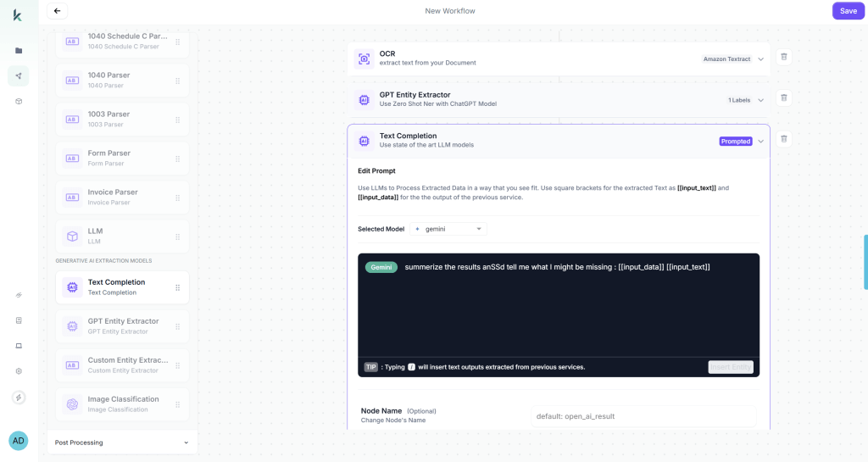Expand the GPT Entity Extractor chevron
Image resolution: width=868 pixels, height=462 pixels.
(x=761, y=100)
